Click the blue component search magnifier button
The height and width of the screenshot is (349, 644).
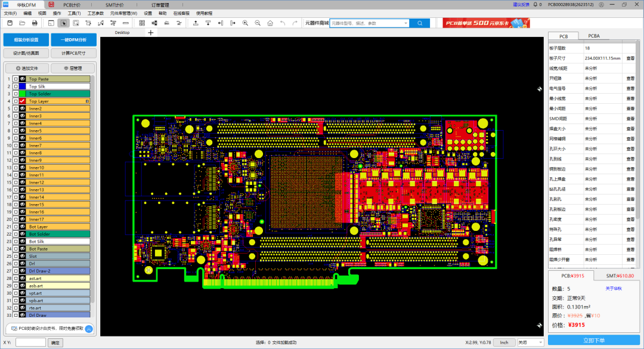click(419, 23)
